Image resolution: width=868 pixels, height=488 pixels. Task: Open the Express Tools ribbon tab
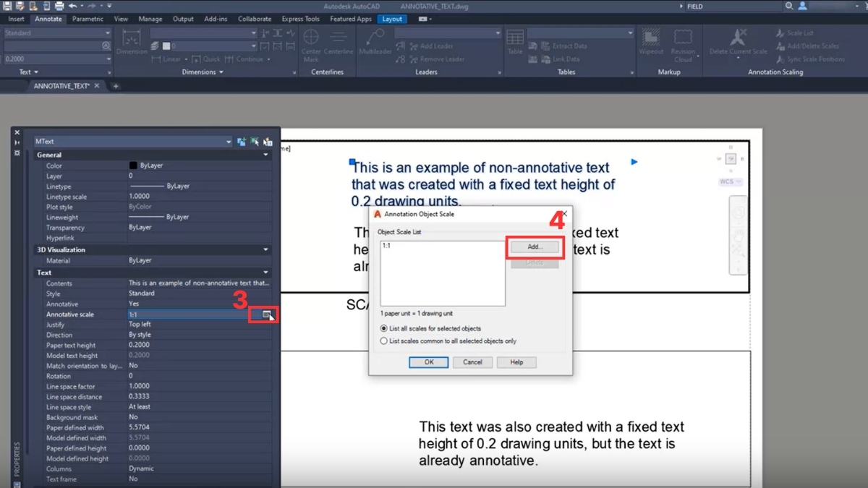pos(301,19)
